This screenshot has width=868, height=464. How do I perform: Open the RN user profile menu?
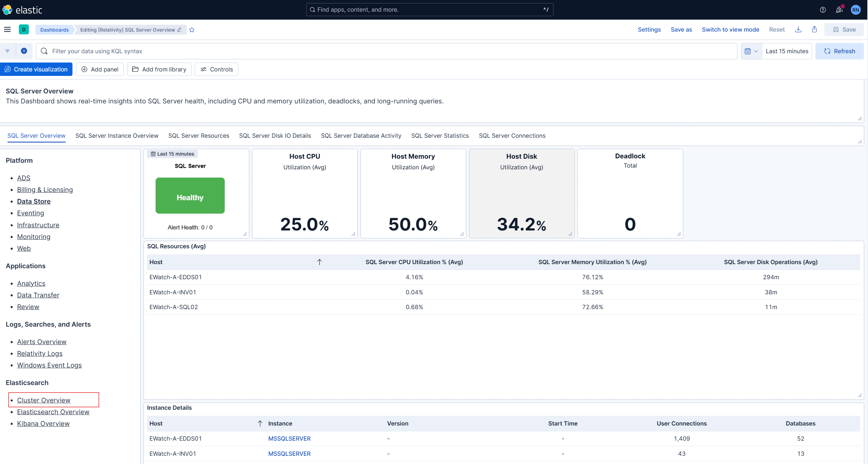pyautogui.click(x=855, y=10)
